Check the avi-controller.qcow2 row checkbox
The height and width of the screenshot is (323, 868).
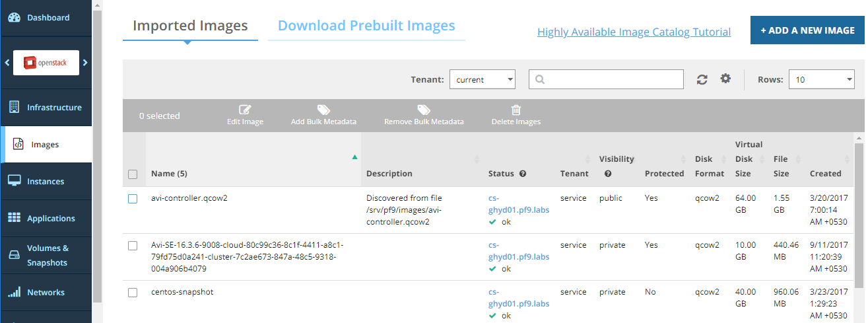pyautogui.click(x=133, y=199)
